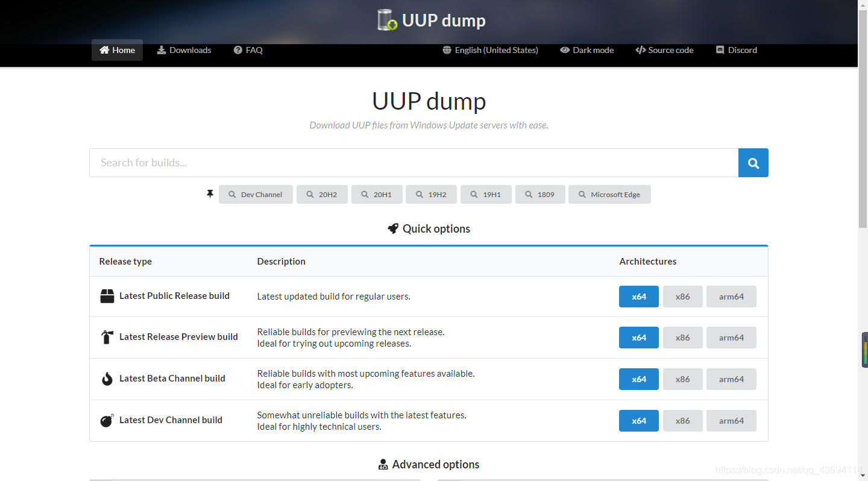Image resolution: width=868 pixels, height=481 pixels.
Task: Choose x64 for Latest Dev Channel build
Action: tap(639, 421)
